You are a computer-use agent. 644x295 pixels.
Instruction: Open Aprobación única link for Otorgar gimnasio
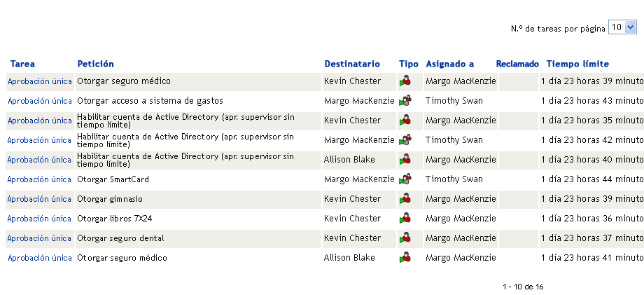point(40,199)
